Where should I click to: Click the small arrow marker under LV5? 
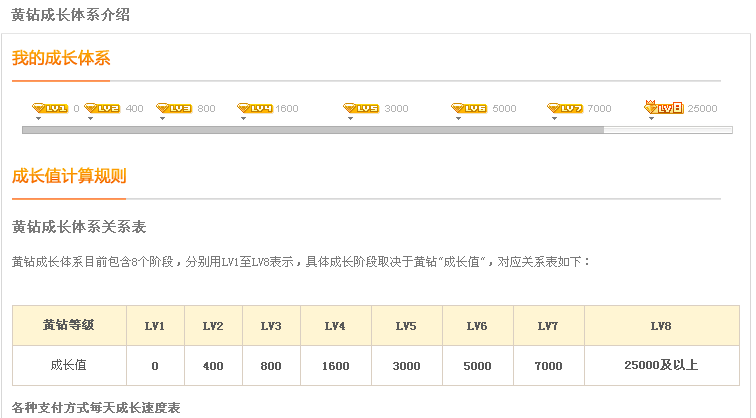350,119
